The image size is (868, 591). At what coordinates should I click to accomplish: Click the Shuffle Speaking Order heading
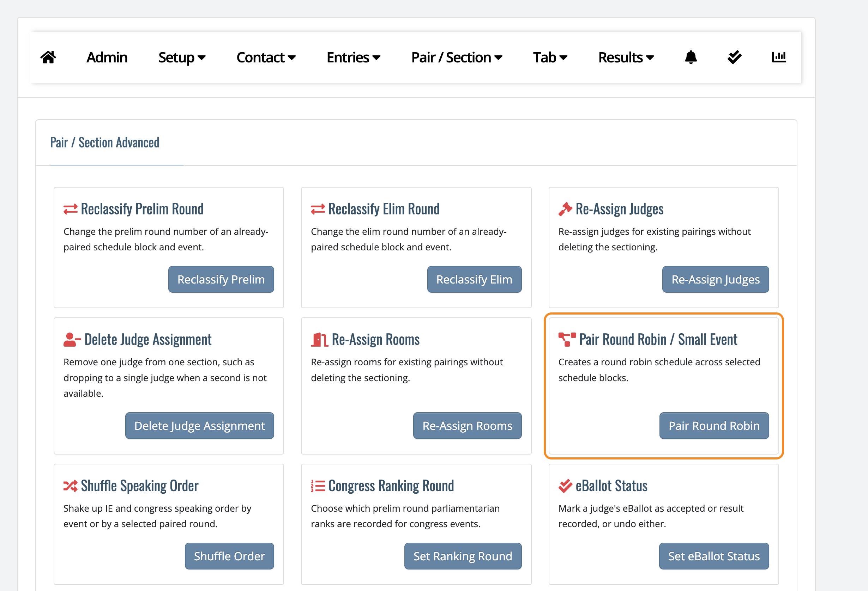[140, 486]
